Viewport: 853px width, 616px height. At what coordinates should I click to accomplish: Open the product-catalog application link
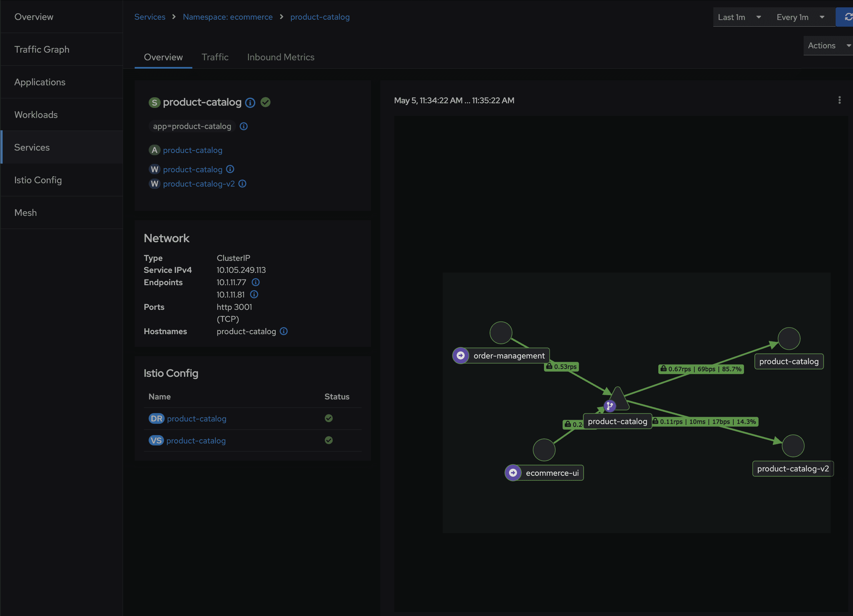tap(193, 150)
